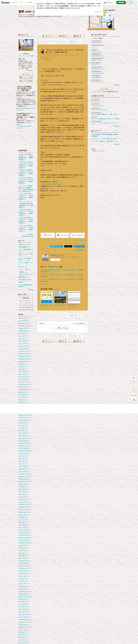Viewport: 138px width, 644px height.
Task: Go to next month with >> in calendar
Action: tap(33, 298)
